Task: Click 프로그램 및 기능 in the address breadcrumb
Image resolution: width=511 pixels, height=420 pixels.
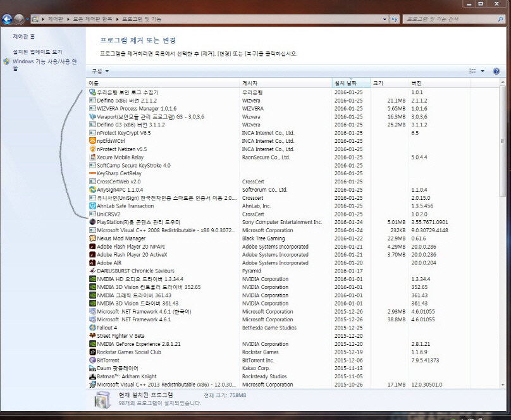Action: [x=142, y=19]
